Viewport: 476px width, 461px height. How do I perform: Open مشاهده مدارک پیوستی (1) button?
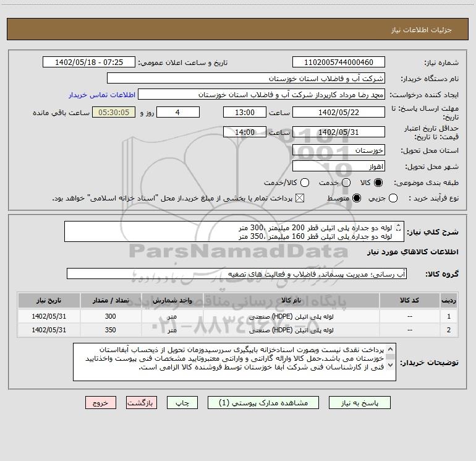coord(263,403)
